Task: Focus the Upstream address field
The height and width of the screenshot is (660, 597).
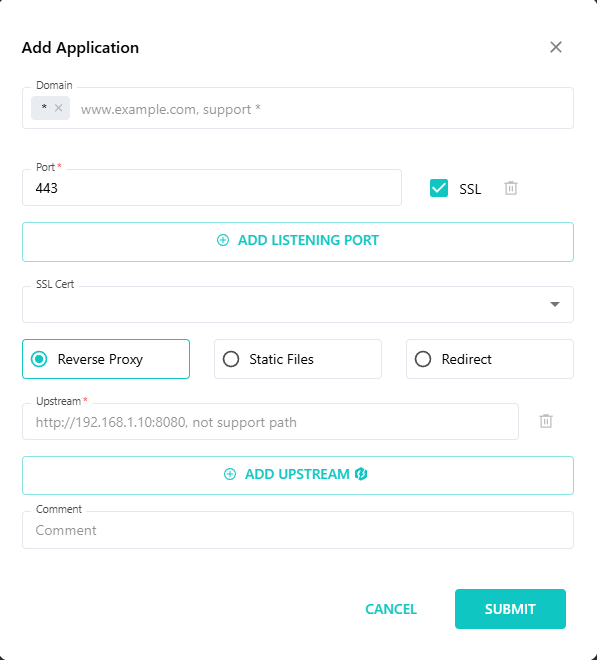Action: [x=270, y=422]
